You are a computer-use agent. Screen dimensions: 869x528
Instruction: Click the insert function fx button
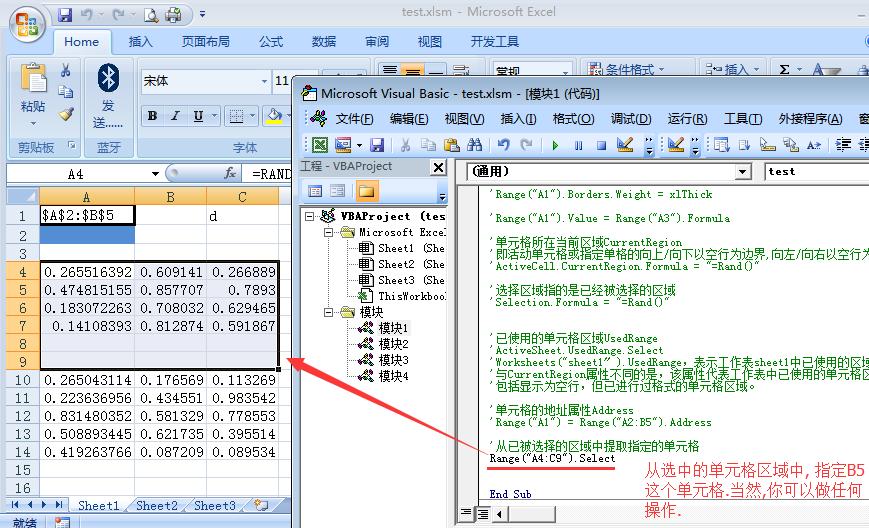[230, 174]
